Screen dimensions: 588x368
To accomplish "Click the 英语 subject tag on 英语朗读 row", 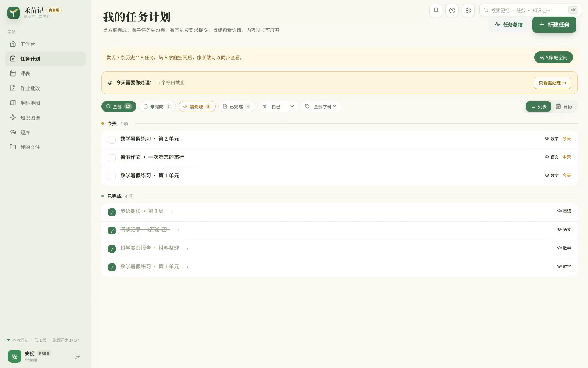I will tap(564, 211).
